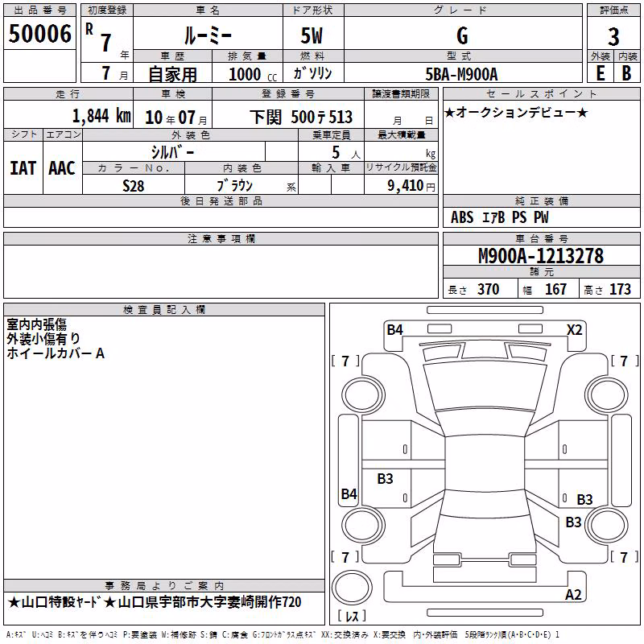Viewport: 644px width, 644px height.
Task: Select the 車名 header
Action: (208, 10)
